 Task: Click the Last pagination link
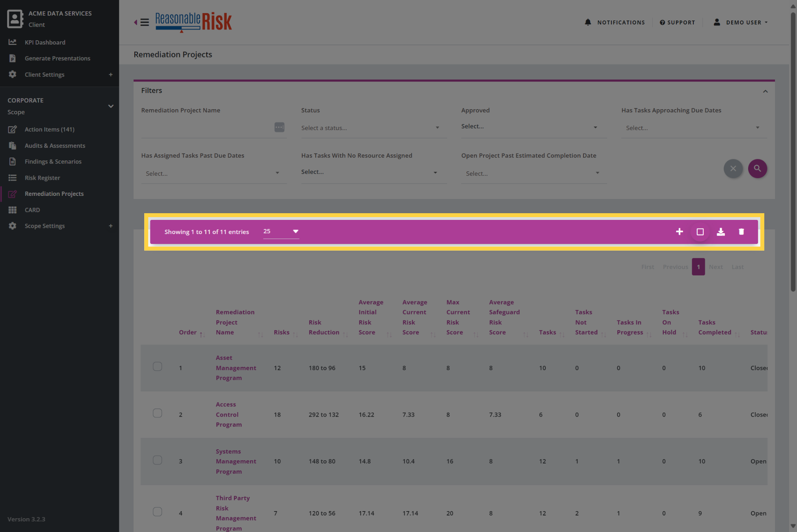738,267
